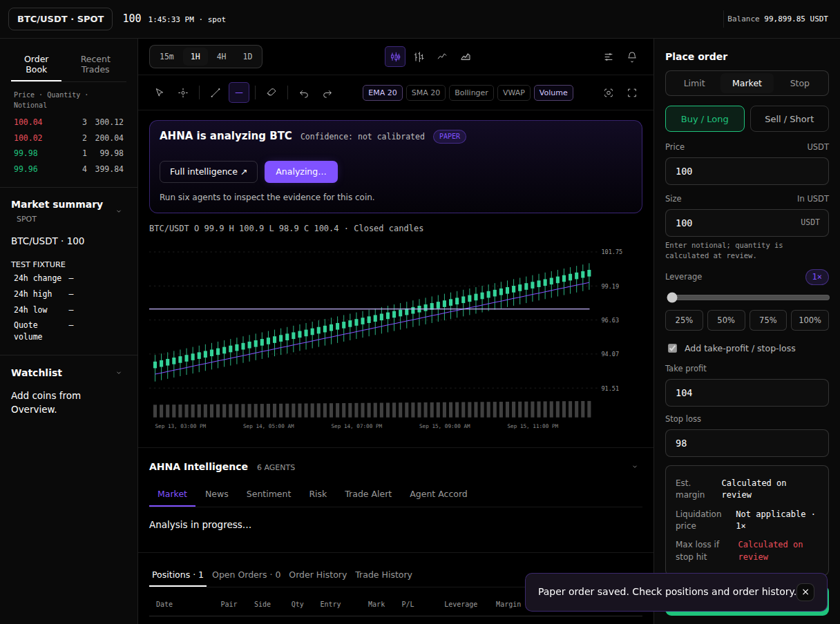Set size to 25%
Viewport: 840px width, 624px height.
(684, 320)
